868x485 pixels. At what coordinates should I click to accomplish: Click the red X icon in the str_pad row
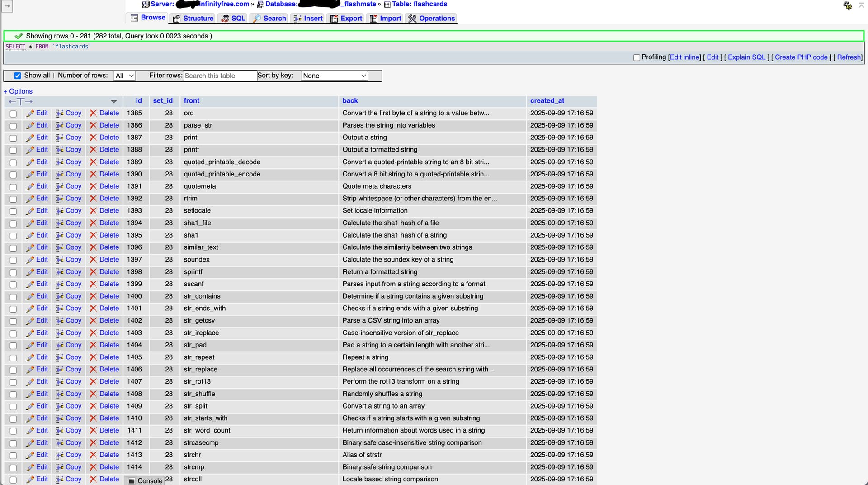pyautogui.click(x=93, y=345)
